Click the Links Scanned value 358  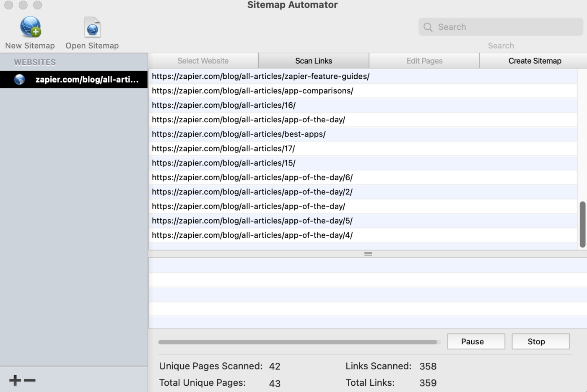[428, 366]
